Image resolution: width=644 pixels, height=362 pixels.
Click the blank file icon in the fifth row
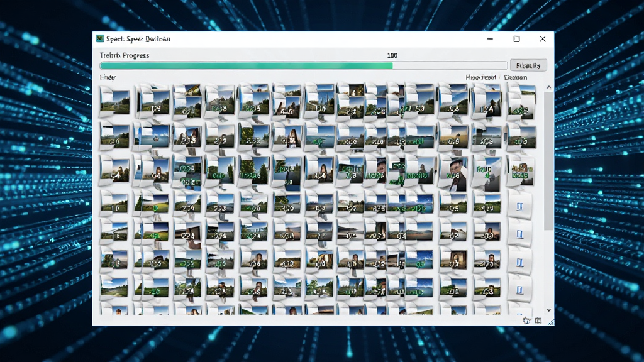coord(519,234)
